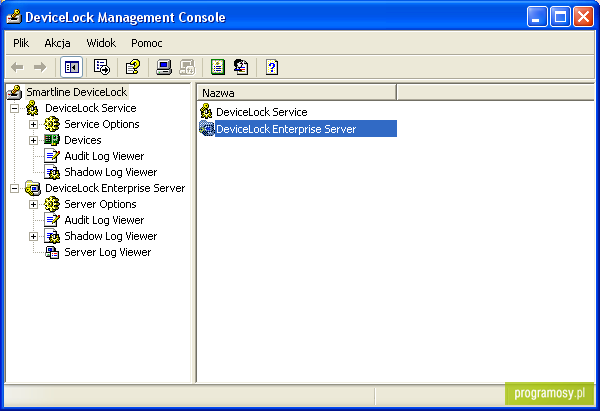Click the green certificate list toolbar icon
Image resolution: width=600 pixels, height=411 pixels.
coord(218,67)
